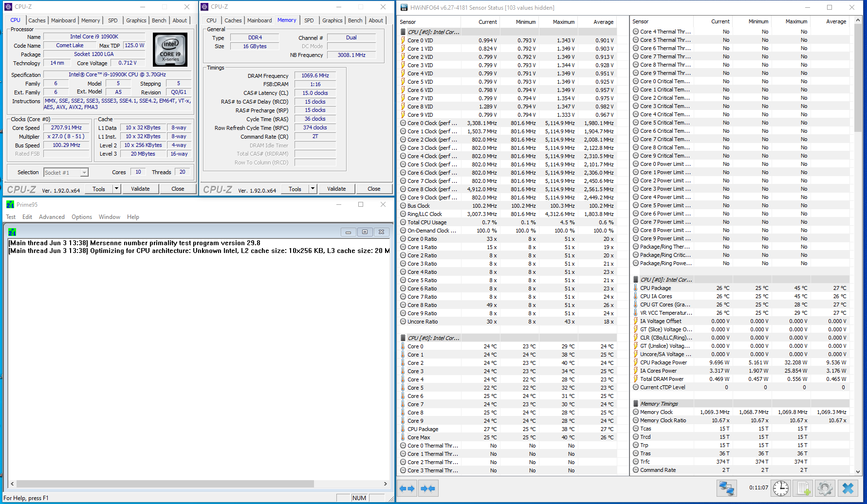
Task: Click the Prime95 worker window icon
Action: [x=12, y=232]
